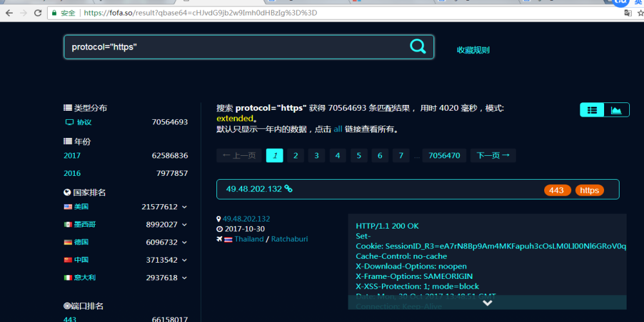This screenshot has height=322, width=644.
Task: Expand the 墨西哥 country dropdown arrow
Action: tap(184, 225)
